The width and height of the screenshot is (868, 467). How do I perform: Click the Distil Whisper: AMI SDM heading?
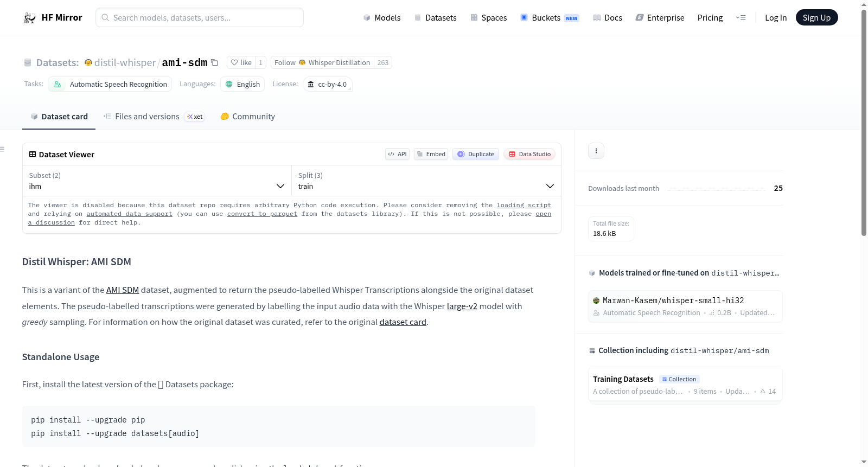[x=76, y=262]
